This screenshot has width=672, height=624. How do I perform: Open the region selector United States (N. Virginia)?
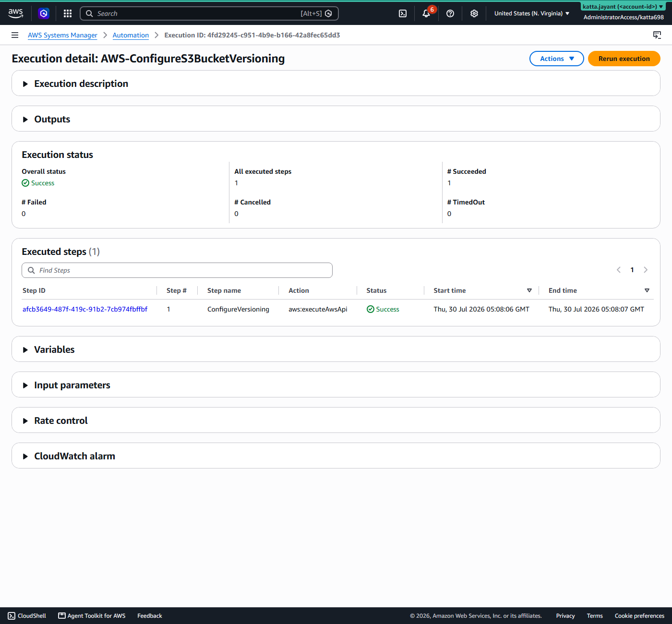pos(532,13)
